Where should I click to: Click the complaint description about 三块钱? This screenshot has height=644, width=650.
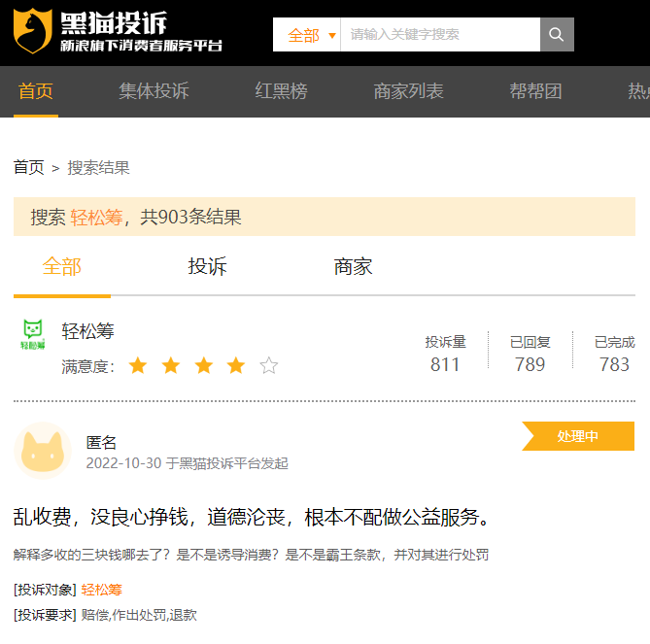[251, 555]
